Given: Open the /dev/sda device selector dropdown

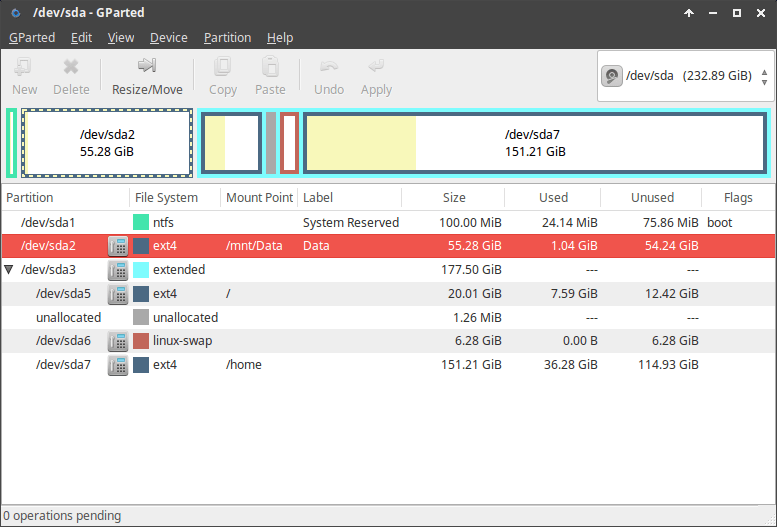Looking at the screenshot, I should [x=685, y=76].
